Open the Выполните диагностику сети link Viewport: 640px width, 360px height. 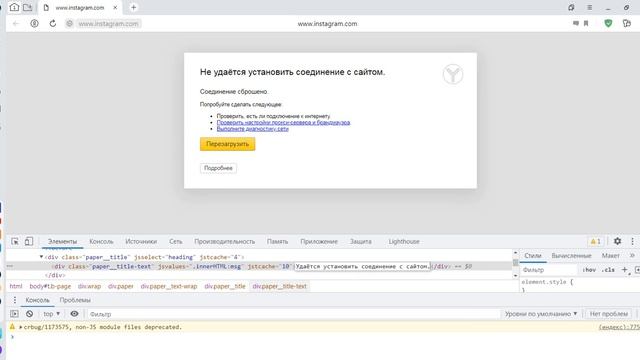(253, 129)
